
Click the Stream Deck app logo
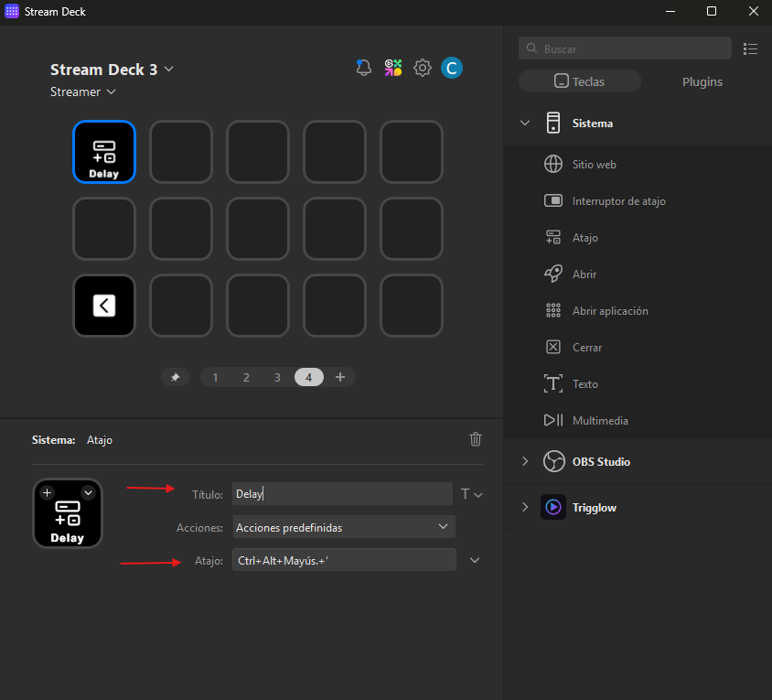tap(12, 11)
